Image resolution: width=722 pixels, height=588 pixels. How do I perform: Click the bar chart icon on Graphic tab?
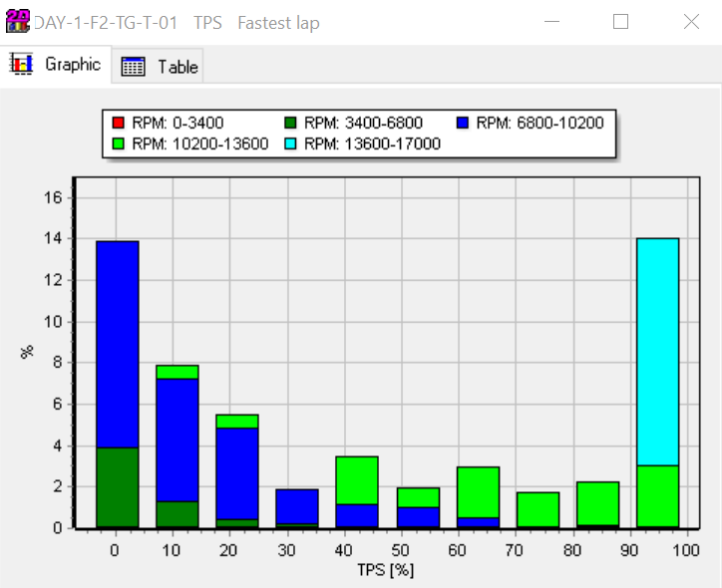coord(22,65)
